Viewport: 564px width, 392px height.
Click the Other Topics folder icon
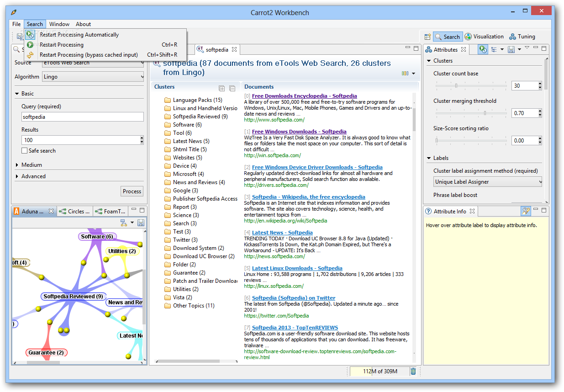168,306
